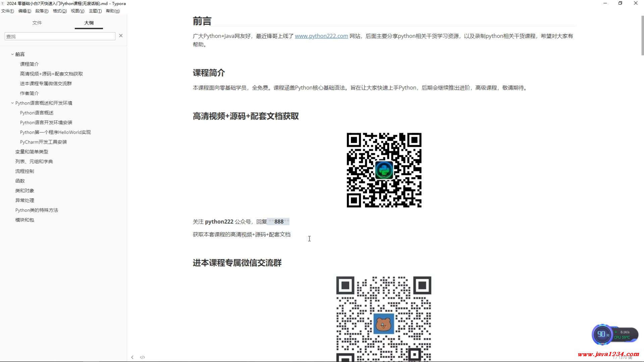
Task: Open Python第一个程序HelloWorld实现 outline entry
Action: (55, 132)
